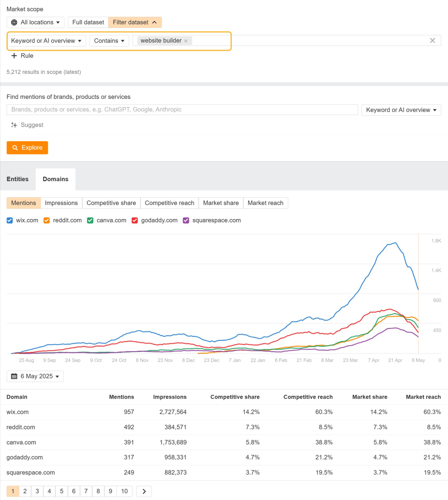Remove the 'website builder' keyword tag

click(x=186, y=41)
